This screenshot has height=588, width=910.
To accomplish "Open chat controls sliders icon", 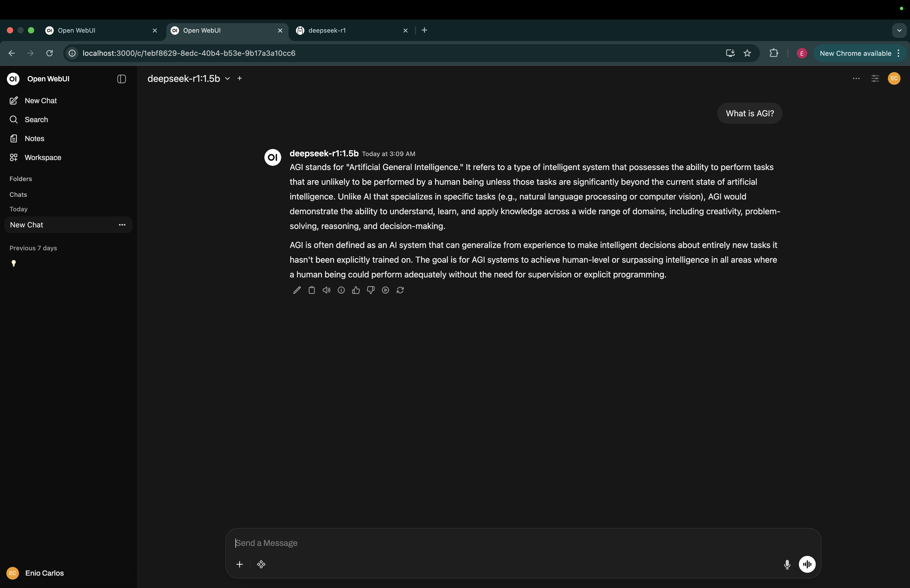I will (875, 78).
